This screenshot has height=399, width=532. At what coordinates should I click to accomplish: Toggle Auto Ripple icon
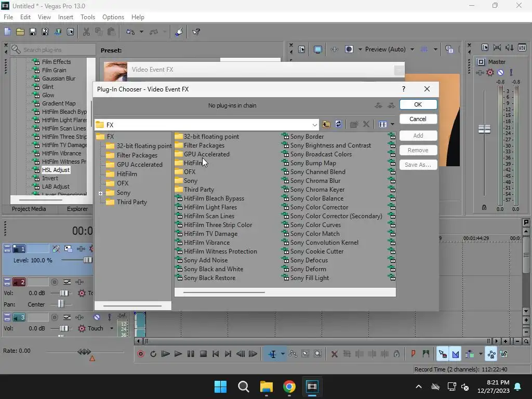[x=470, y=354]
